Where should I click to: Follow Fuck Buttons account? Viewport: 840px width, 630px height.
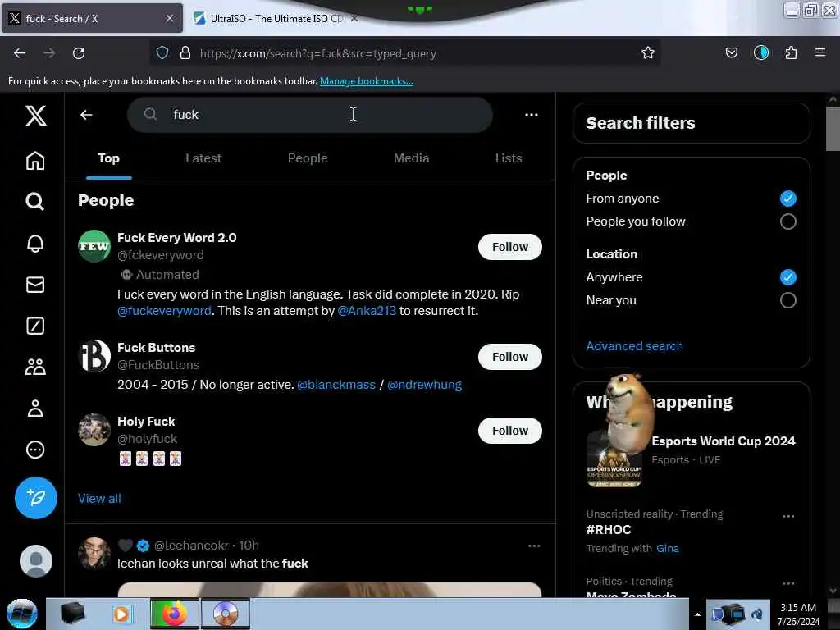pos(510,357)
